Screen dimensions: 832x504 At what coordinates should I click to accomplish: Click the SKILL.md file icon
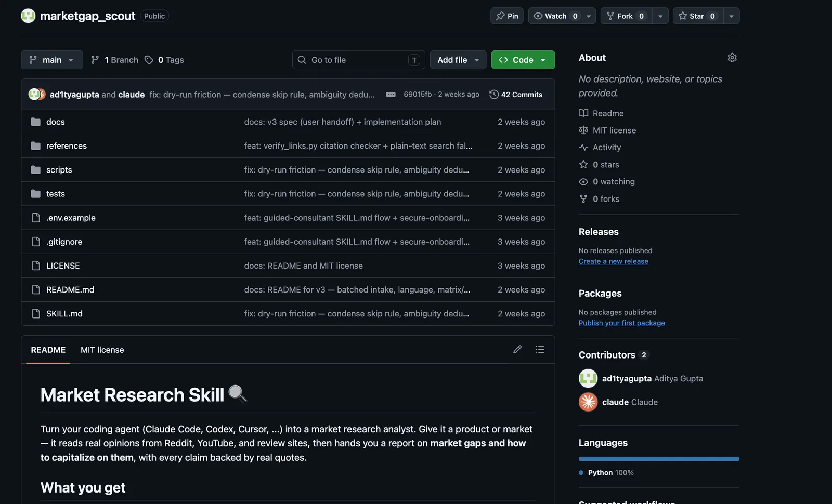tap(36, 313)
